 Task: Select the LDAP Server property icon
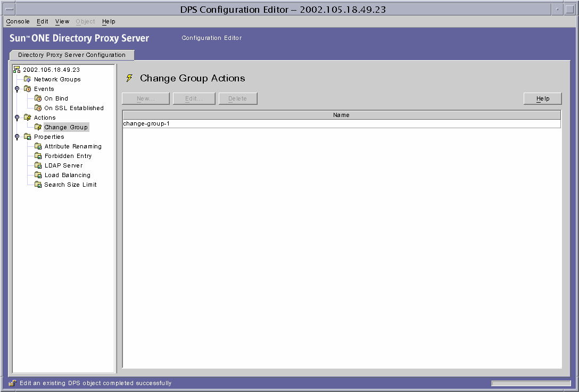pos(38,165)
